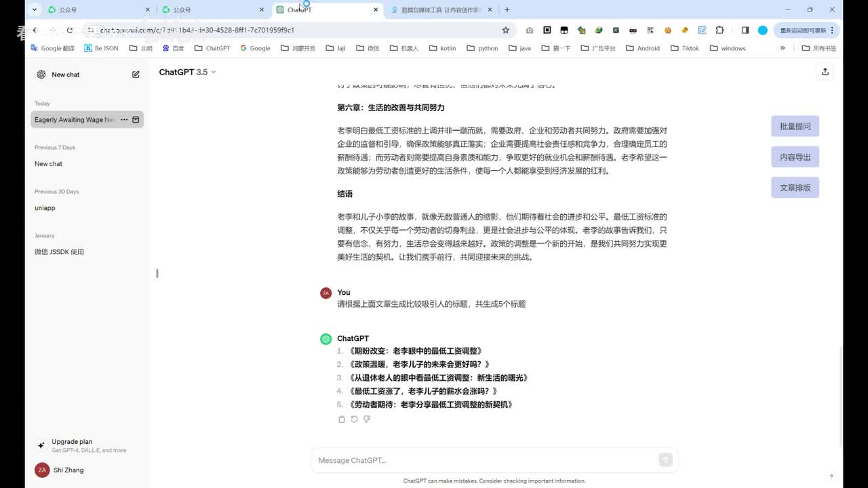This screenshot has width=868, height=488.
Task: Click the 批量提问 button
Action: click(795, 127)
